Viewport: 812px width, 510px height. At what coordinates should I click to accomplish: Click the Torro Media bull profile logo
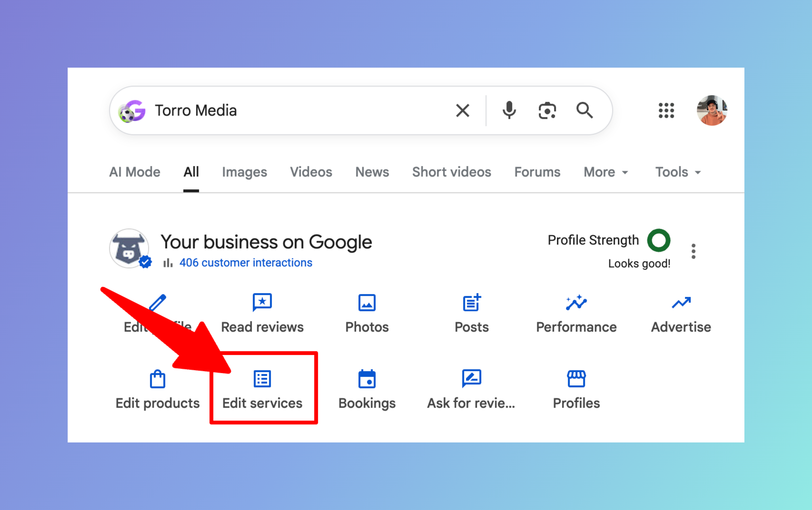pos(129,248)
